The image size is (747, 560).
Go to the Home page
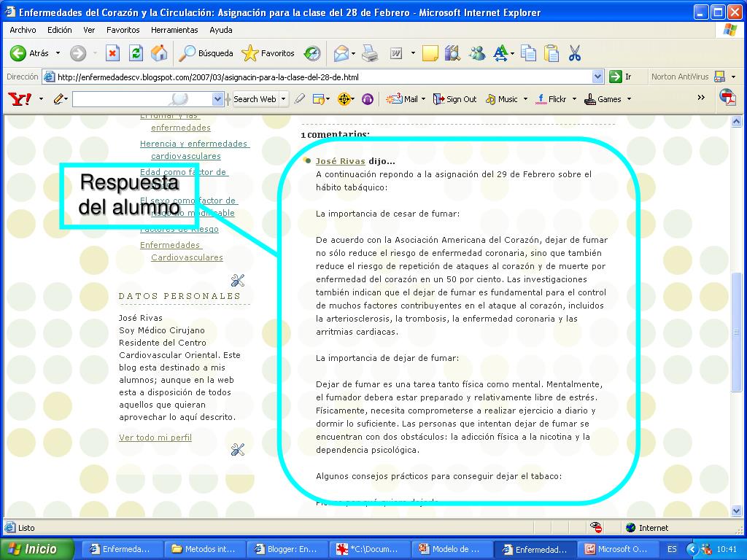coord(159,53)
